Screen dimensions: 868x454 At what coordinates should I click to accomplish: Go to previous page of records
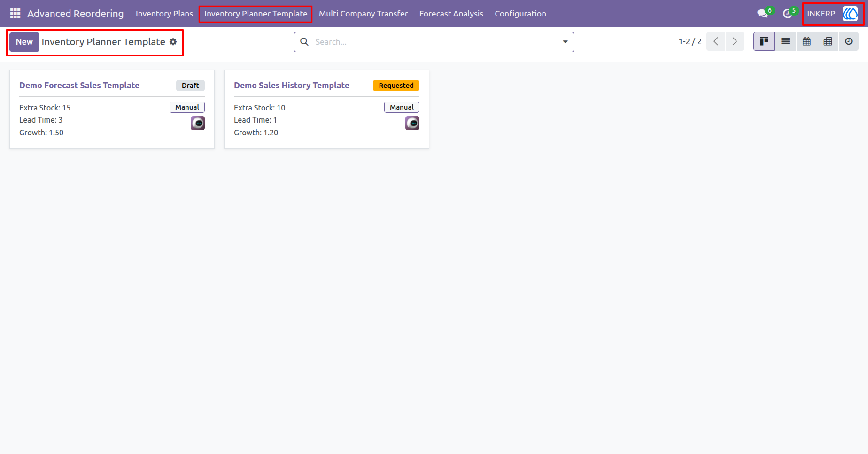pos(716,42)
